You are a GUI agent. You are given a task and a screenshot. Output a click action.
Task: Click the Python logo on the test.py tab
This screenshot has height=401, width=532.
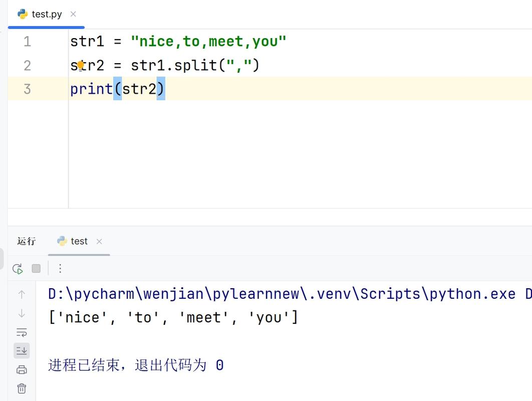[x=22, y=14]
